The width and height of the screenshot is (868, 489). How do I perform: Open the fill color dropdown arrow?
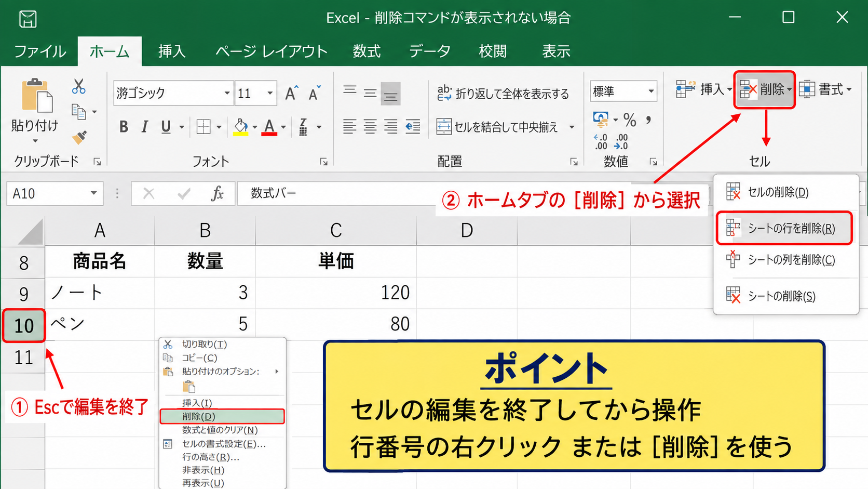coord(254,127)
